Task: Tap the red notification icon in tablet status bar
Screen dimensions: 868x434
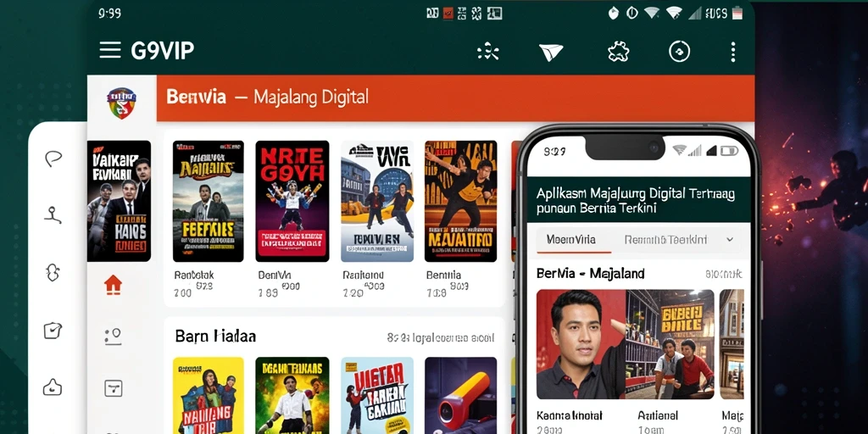Action: (448, 14)
